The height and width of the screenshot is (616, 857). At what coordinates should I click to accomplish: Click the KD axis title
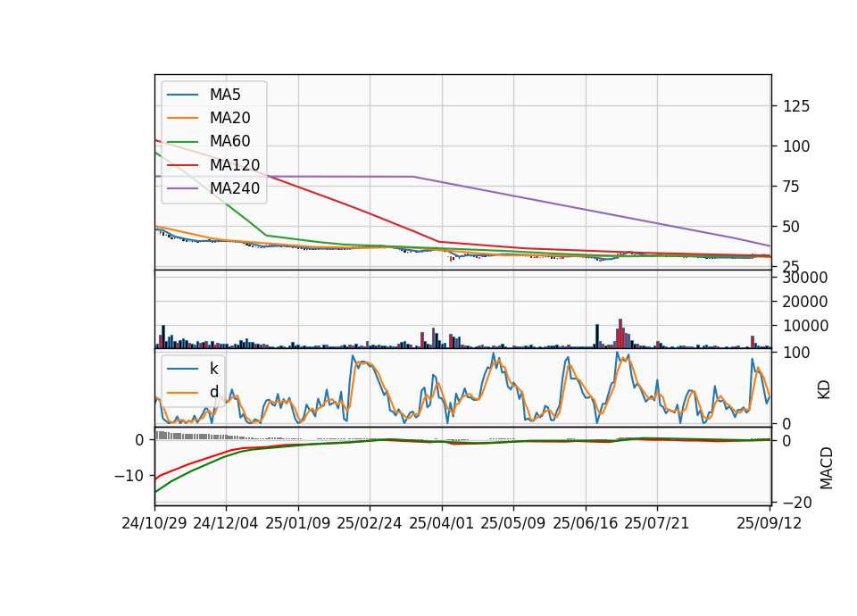824,390
